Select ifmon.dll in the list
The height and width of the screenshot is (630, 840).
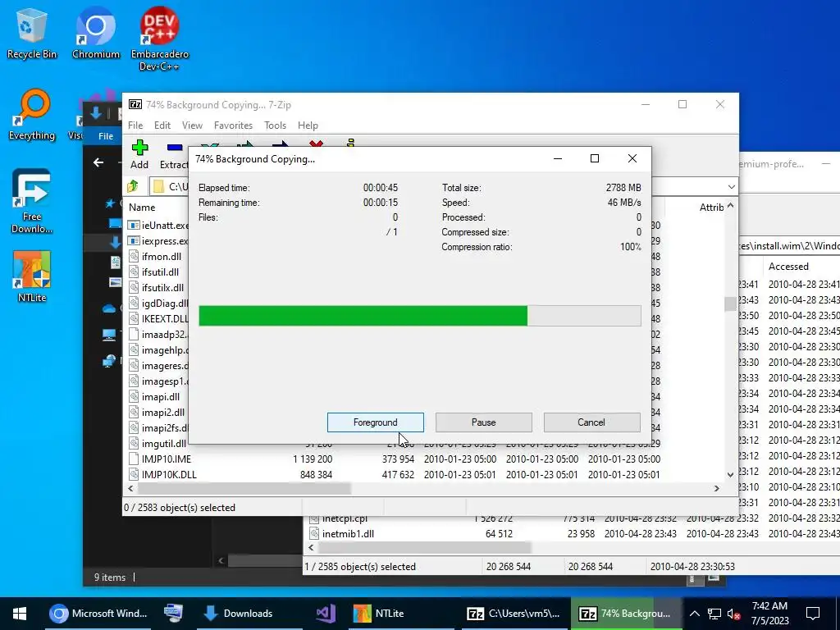tap(155, 257)
